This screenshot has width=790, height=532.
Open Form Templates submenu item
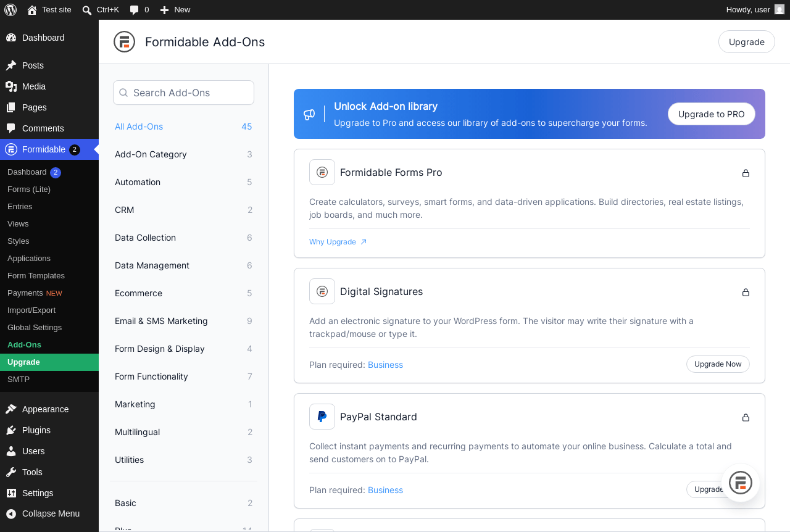point(49,276)
